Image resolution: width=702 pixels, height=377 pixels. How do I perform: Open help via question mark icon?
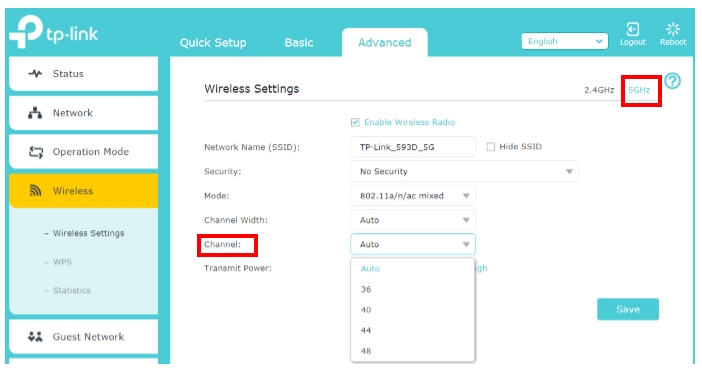click(x=672, y=81)
